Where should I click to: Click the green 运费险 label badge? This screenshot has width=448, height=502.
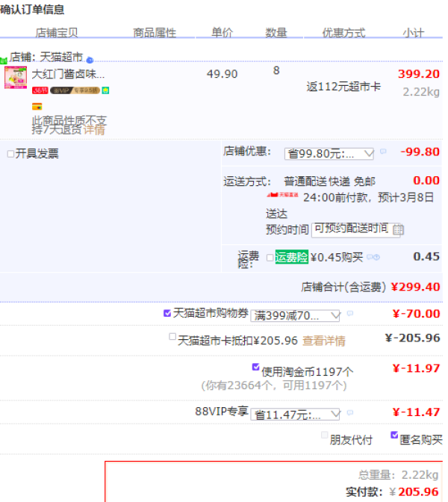[x=291, y=257]
